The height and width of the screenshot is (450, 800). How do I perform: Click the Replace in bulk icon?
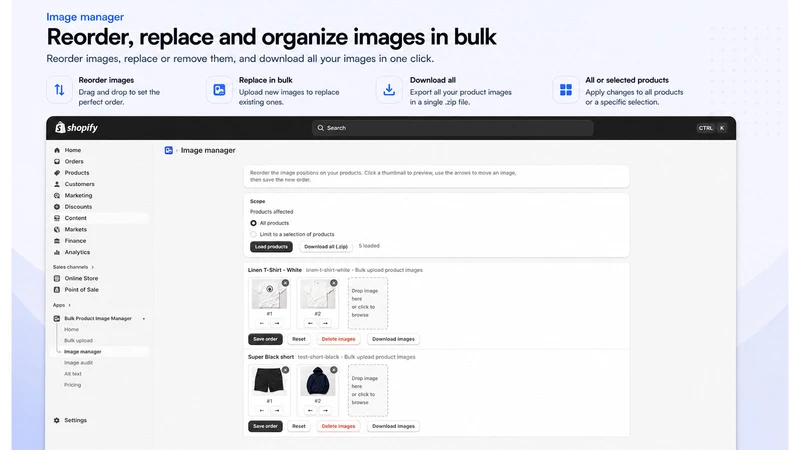click(219, 90)
